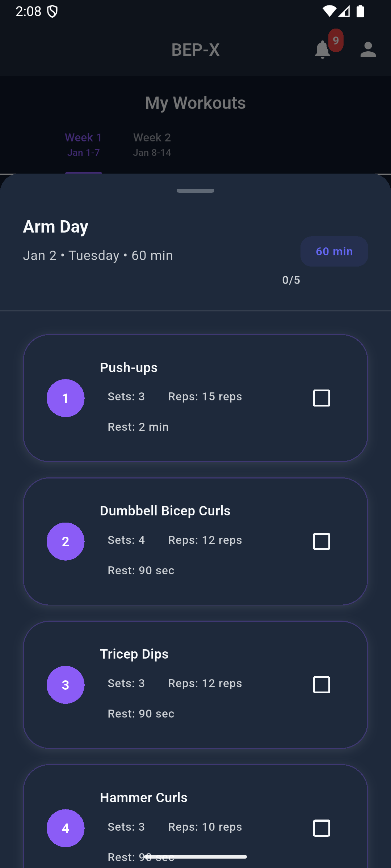Tap the 60 min duration chip

click(x=334, y=251)
